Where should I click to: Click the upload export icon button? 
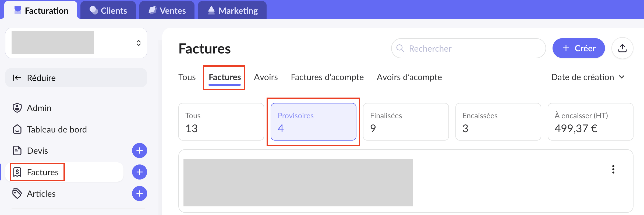pyautogui.click(x=622, y=48)
